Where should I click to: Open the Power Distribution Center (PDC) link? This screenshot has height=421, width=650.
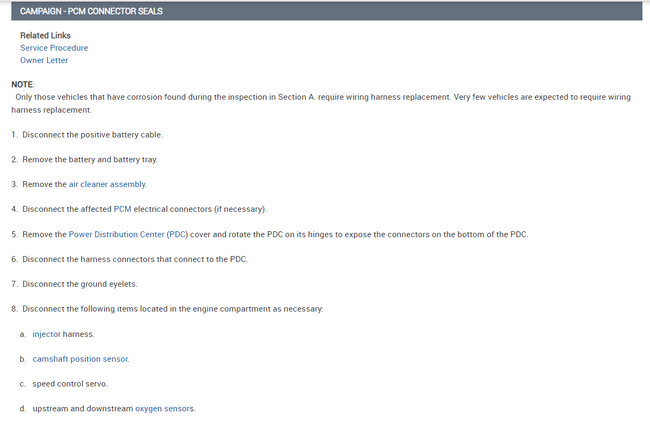coord(128,234)
